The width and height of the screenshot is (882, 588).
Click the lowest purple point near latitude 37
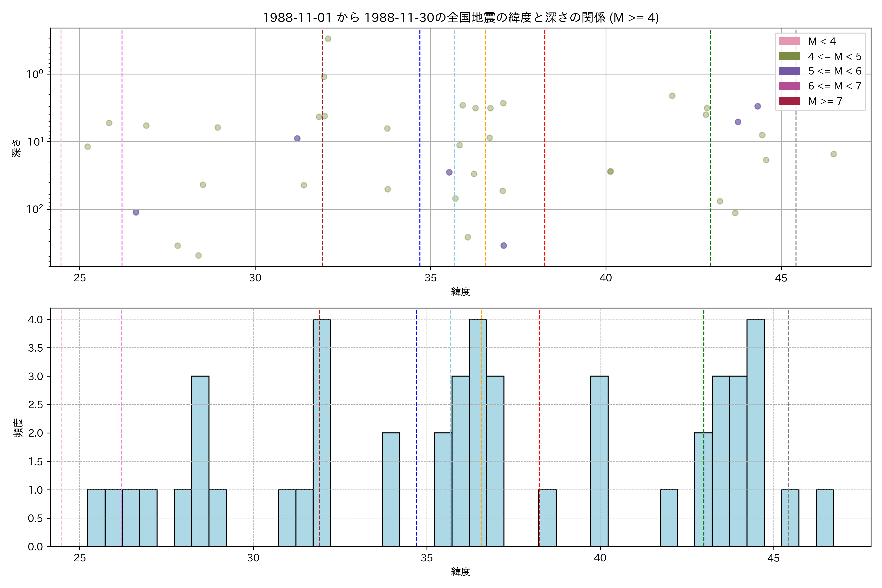click(504, 246)
